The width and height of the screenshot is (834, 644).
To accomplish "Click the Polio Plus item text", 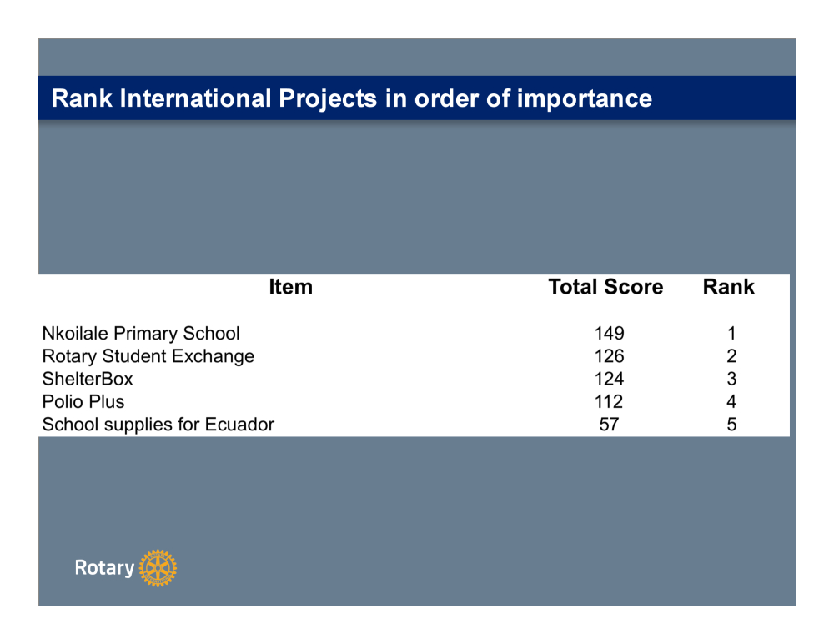I will coord(83,401).
